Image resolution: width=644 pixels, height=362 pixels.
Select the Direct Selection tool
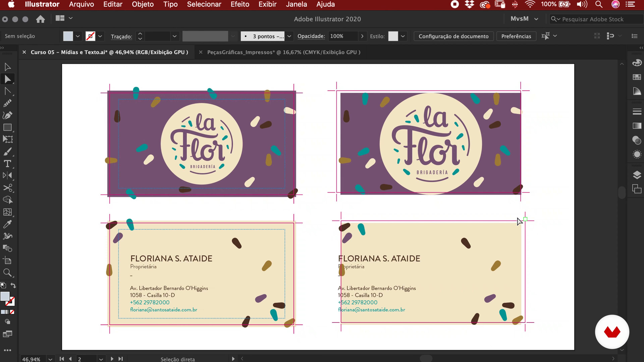tap(8, 79)
